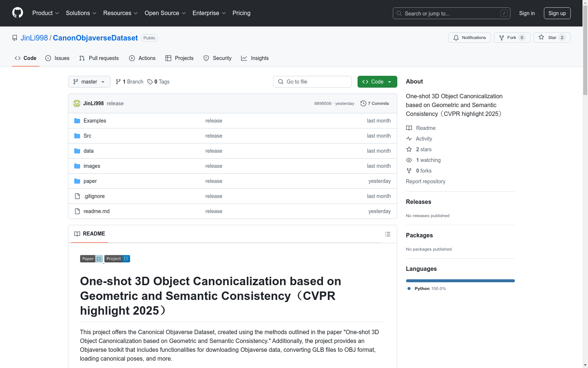
Task: Expand the Resources menu
Action: point(121,13)
